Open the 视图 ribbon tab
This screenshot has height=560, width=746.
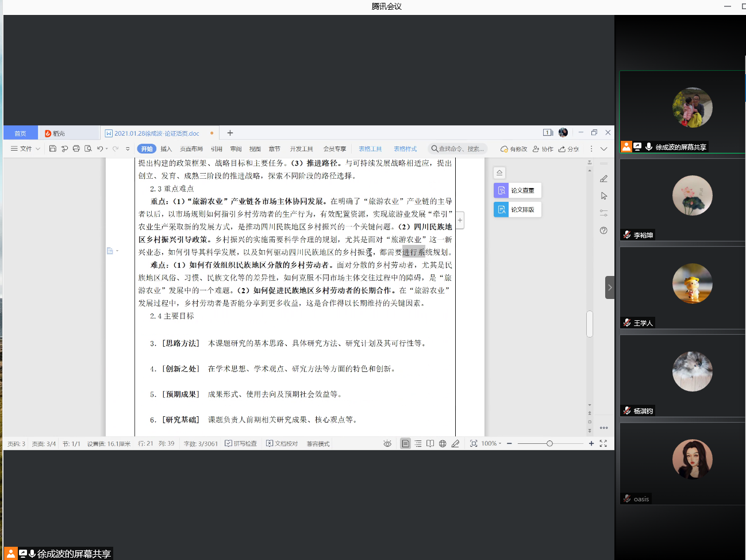pos(255,149)
